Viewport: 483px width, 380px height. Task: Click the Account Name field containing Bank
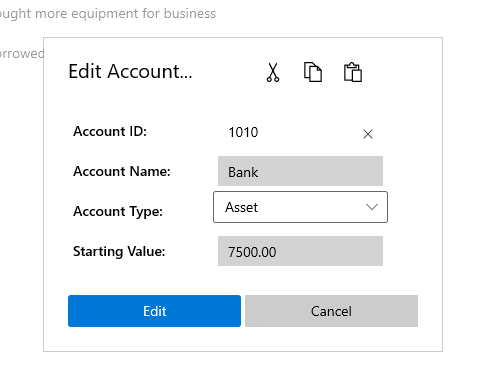tap(300, 171)
